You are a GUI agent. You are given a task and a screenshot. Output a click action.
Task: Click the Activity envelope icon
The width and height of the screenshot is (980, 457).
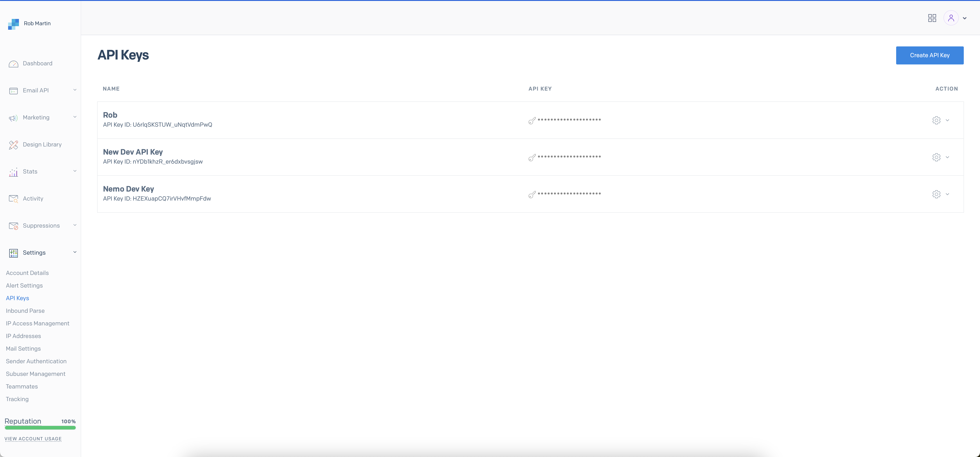click(x=13, y=199)
